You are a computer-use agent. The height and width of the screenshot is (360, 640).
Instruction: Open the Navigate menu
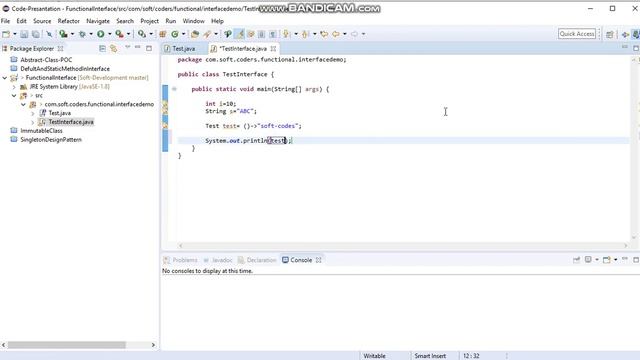click(98, 21)
